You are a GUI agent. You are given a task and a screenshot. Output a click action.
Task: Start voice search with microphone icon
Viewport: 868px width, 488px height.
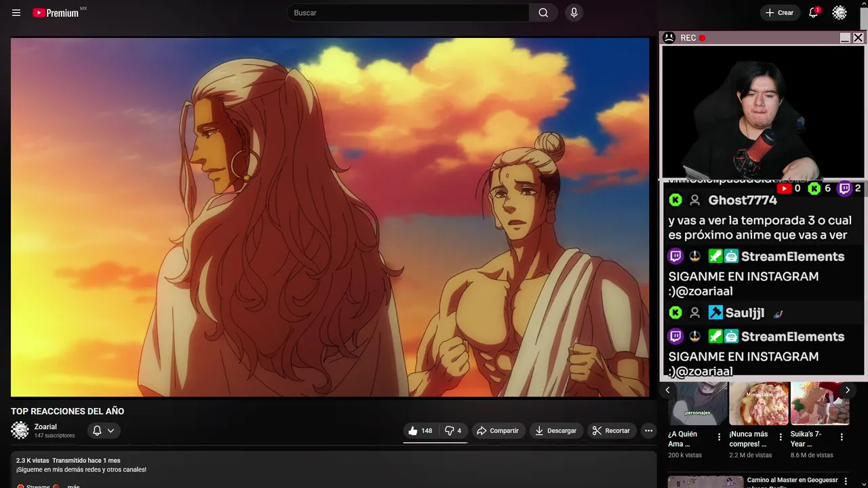click(x=574, y=13)
